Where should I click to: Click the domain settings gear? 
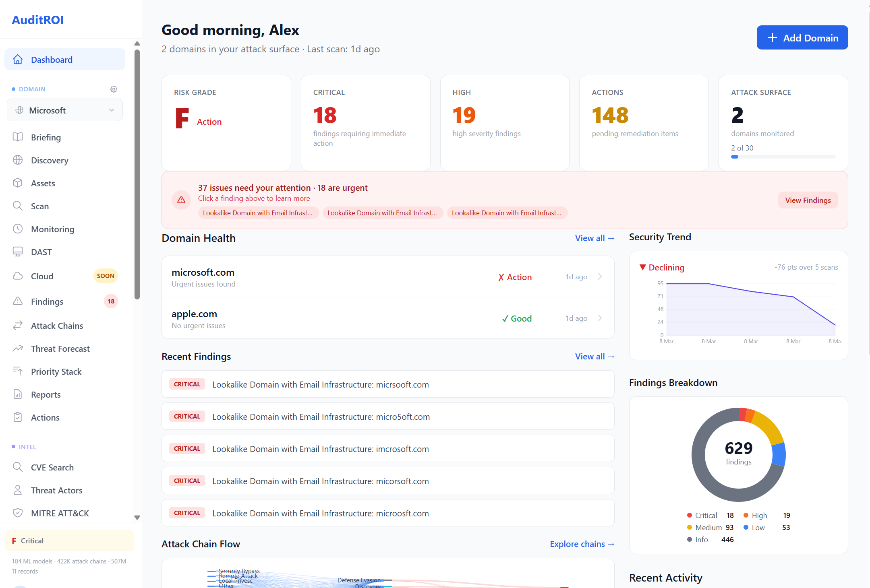(x=114, y=89)
